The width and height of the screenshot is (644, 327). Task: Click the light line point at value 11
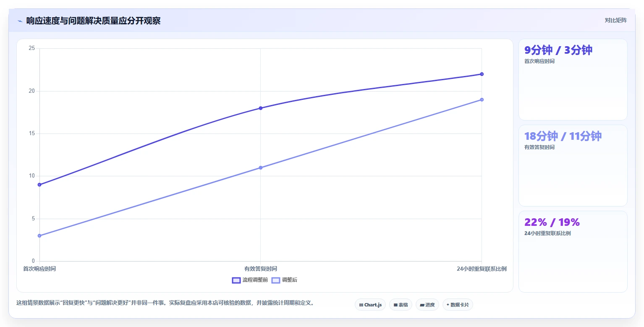pos(260,167)
